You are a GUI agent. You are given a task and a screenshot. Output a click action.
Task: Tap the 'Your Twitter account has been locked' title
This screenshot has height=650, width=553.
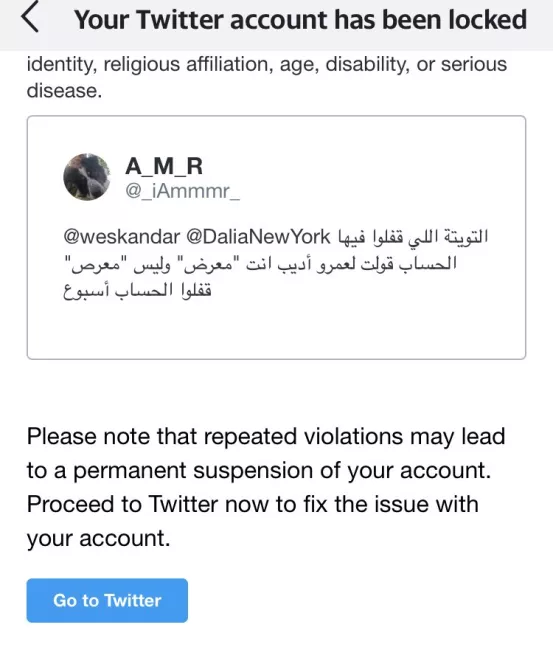[300, 19]
